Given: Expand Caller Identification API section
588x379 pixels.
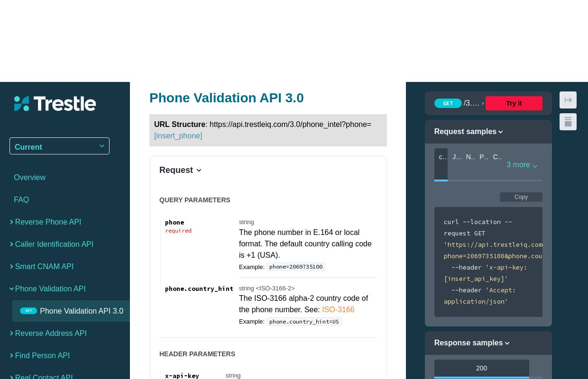Looking at the screenshot, I should point(54,244).
